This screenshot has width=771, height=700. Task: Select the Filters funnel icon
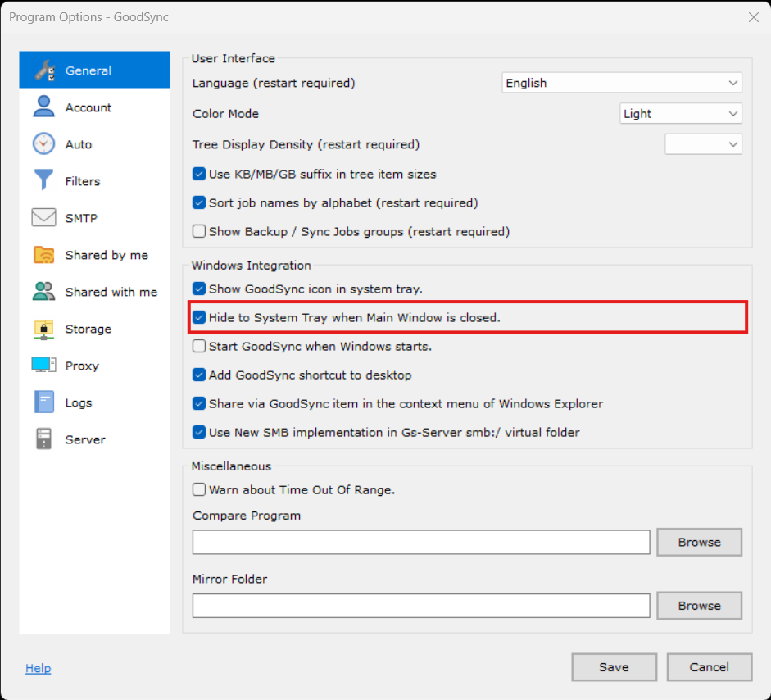coord(43,181)
